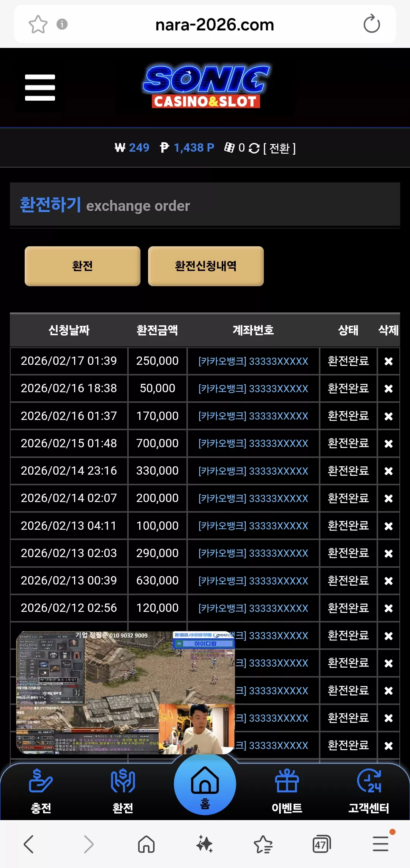The image size is (410, 868).
Task: Open the browser tabs counter showing 47
Action: (321, 844)
